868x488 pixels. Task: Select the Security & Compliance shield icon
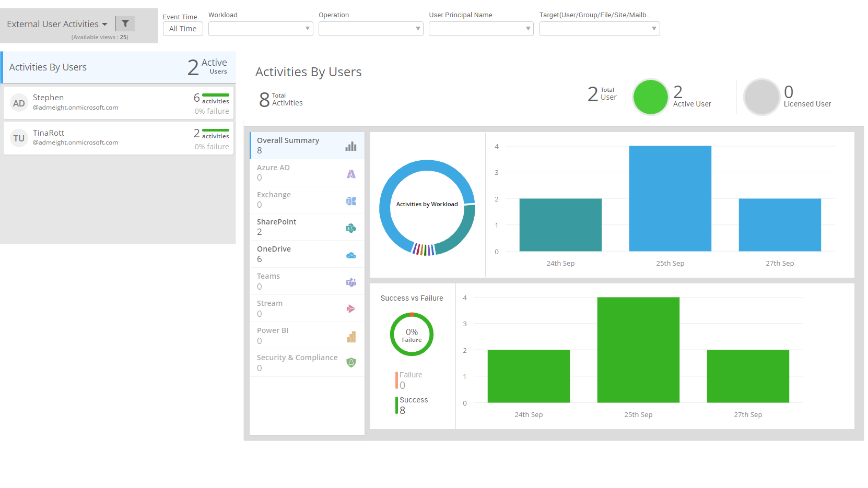351,362
